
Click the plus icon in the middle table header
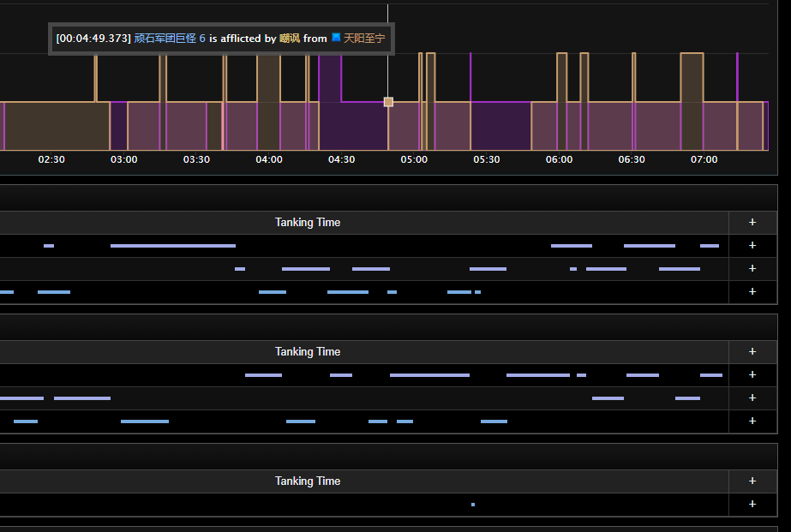click(752, 351)
